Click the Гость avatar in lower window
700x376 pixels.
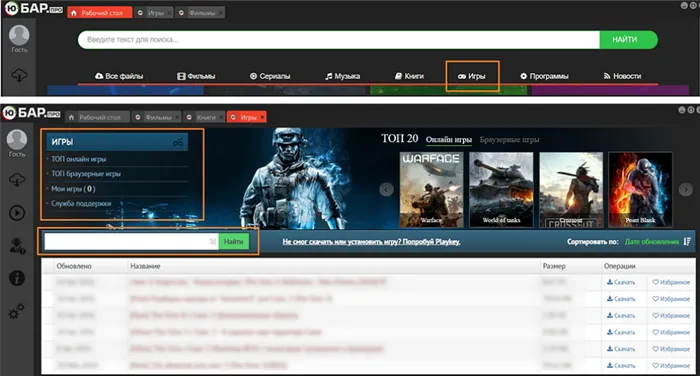(17, 140)
